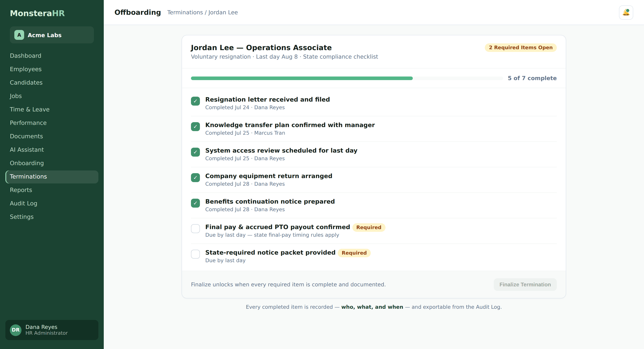
Task: Click the Required tag on notice packet item
Action: (x=354, y=253)
